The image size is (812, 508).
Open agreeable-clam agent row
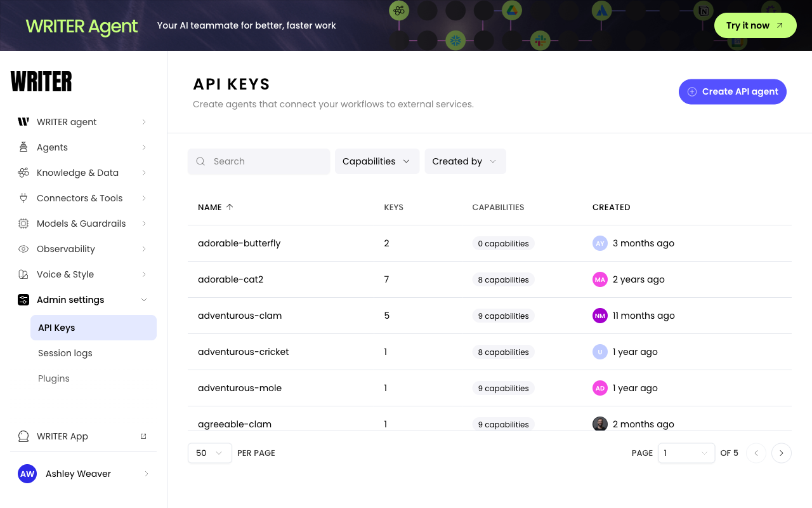(x=490, y=419)
